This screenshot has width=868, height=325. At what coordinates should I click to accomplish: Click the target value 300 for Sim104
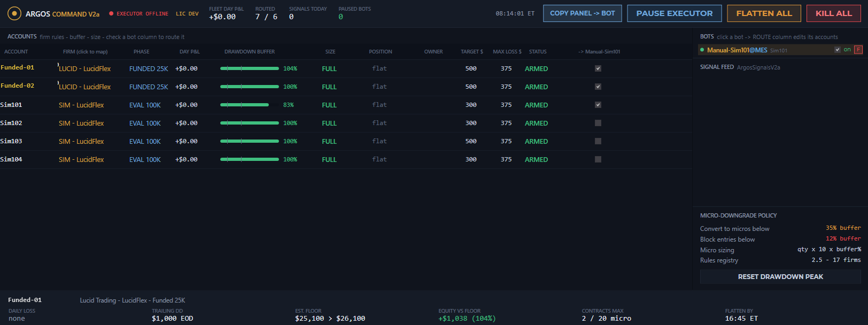[x=471, y=159]
